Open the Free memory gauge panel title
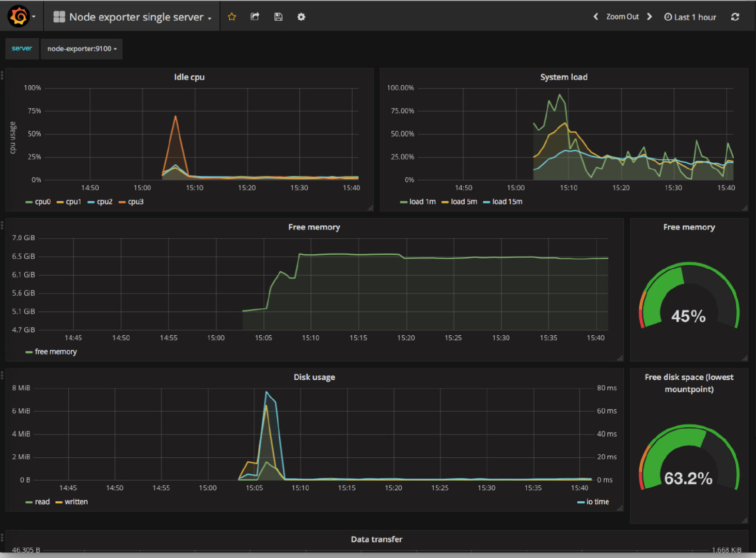 689,227
